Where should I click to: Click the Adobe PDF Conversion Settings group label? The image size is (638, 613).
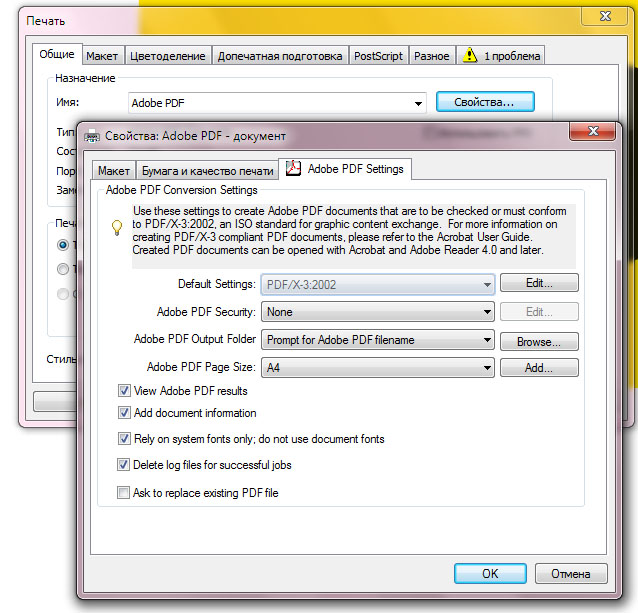181,190
